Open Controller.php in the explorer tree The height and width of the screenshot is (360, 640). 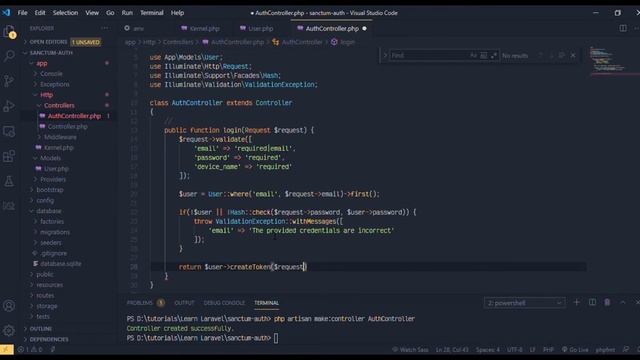67,127
